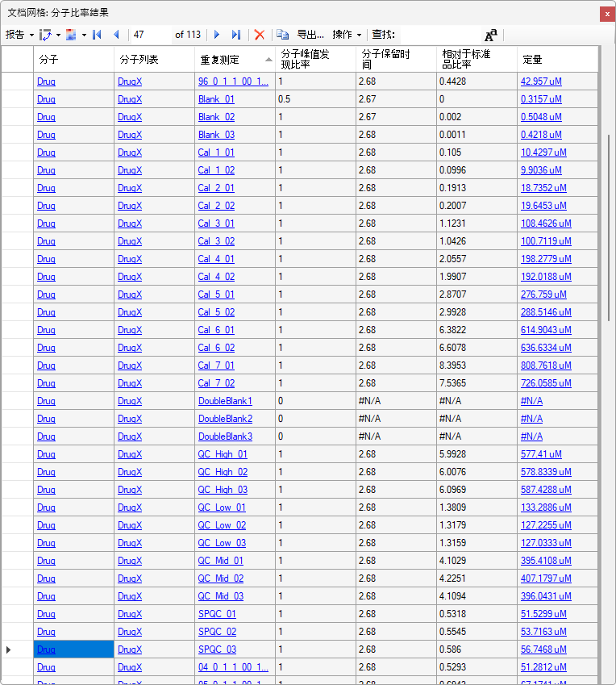This screenshot has height=685, width=616.
Task: Click the 导出... button
Action: tap(310, 35)
